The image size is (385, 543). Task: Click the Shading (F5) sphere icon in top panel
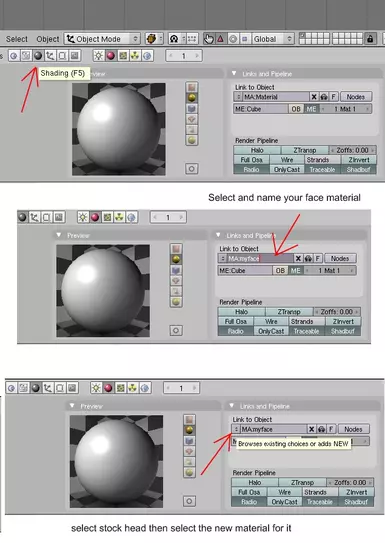coord(38,55)
